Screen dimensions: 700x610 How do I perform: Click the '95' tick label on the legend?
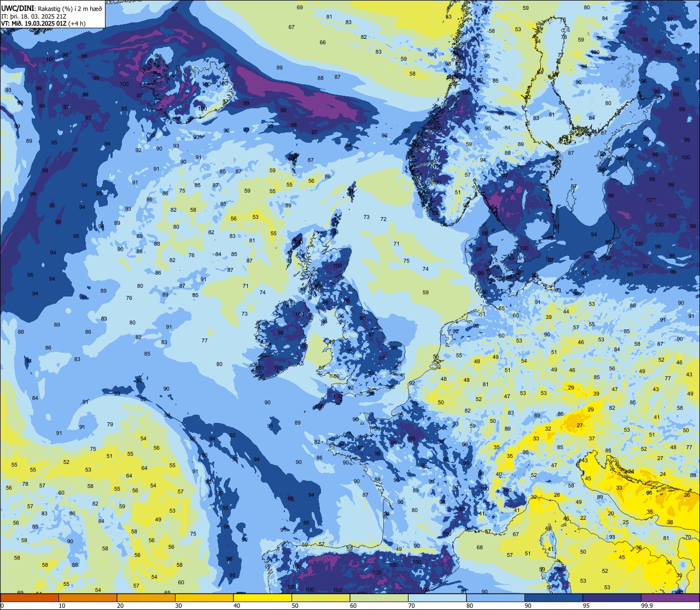click(586, 606)
